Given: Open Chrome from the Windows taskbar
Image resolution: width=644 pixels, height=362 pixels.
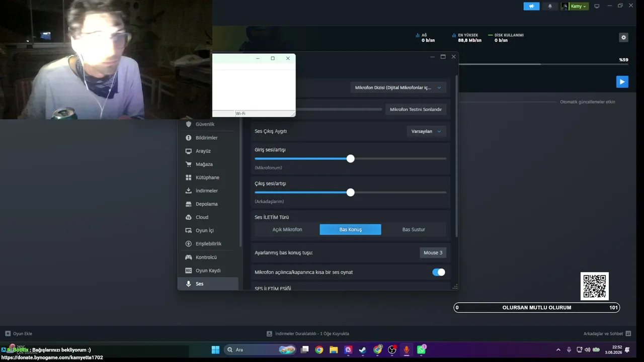Looking at the screenshot, I should coord(319,350).
